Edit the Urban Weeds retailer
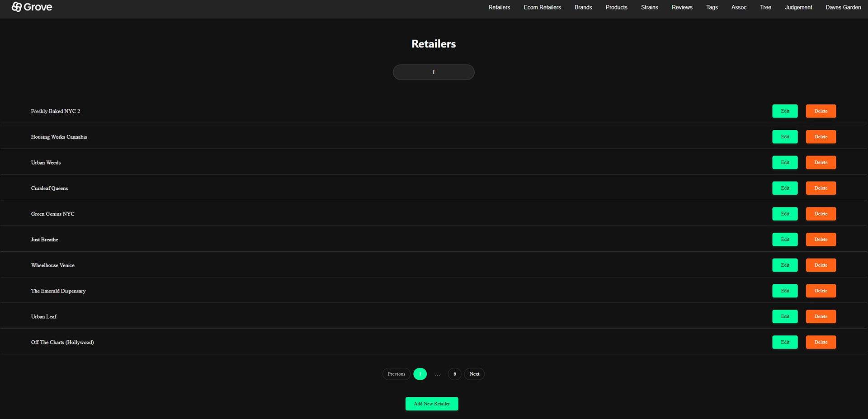868x419 pixels. click(785, 163)
